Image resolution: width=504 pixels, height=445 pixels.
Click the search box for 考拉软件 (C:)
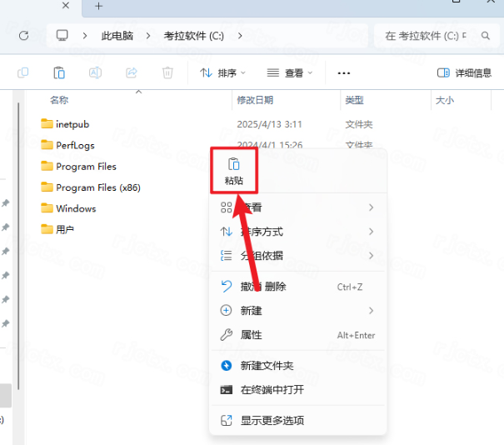(x=436, y=36)
